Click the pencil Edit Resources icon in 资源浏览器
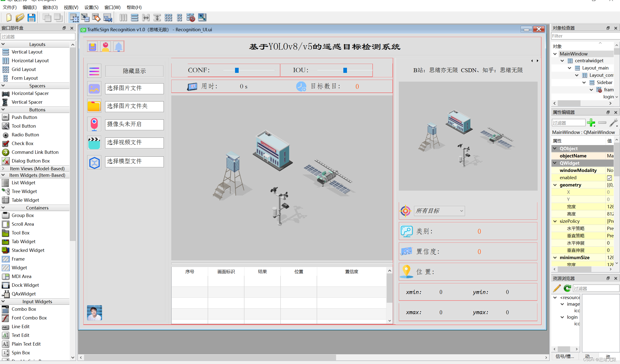Viewport: 620px width, 364px height. pyautogui.click(x=557, y=288)
